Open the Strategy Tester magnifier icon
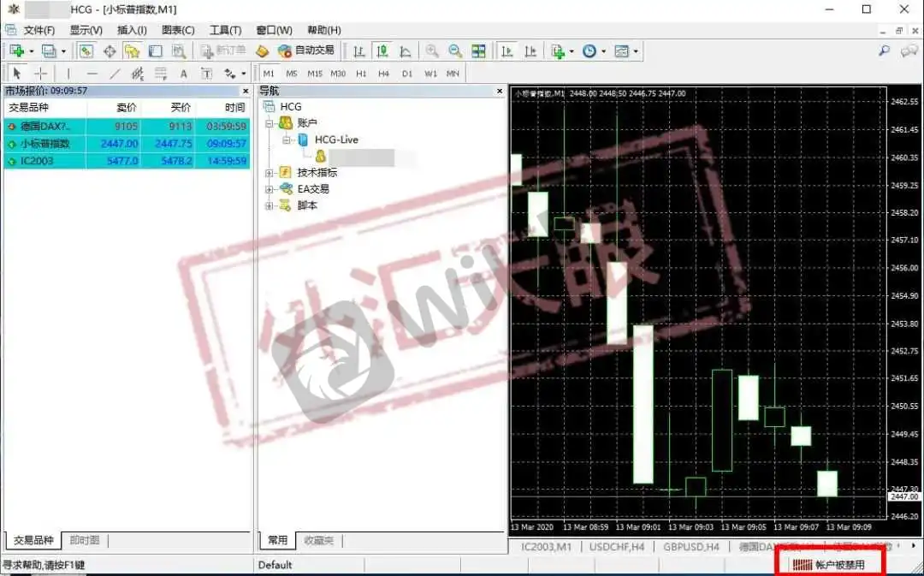Viewport: 924px width, 576px height. [x=179, y=51]
